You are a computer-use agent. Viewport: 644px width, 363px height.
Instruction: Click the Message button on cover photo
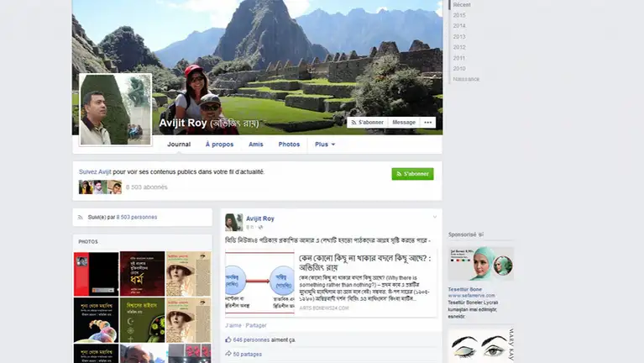tap(404, 123)
